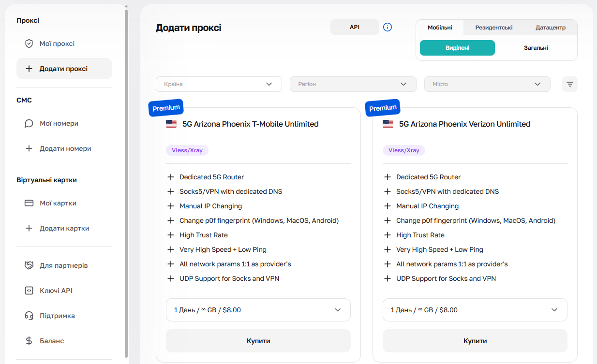Click the Ключі API code icon
The height and width of the screenshot is (364, 597).
click(x=29, y=291)
